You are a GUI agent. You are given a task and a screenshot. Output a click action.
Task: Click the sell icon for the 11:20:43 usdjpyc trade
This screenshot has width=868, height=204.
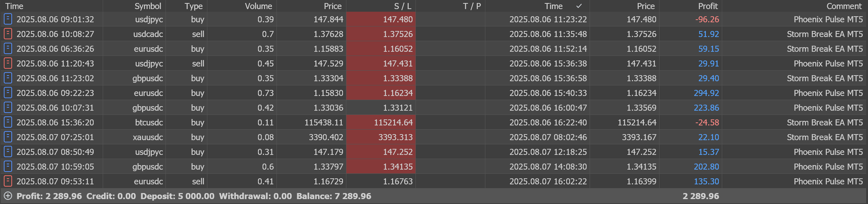(x=8, y=63)
